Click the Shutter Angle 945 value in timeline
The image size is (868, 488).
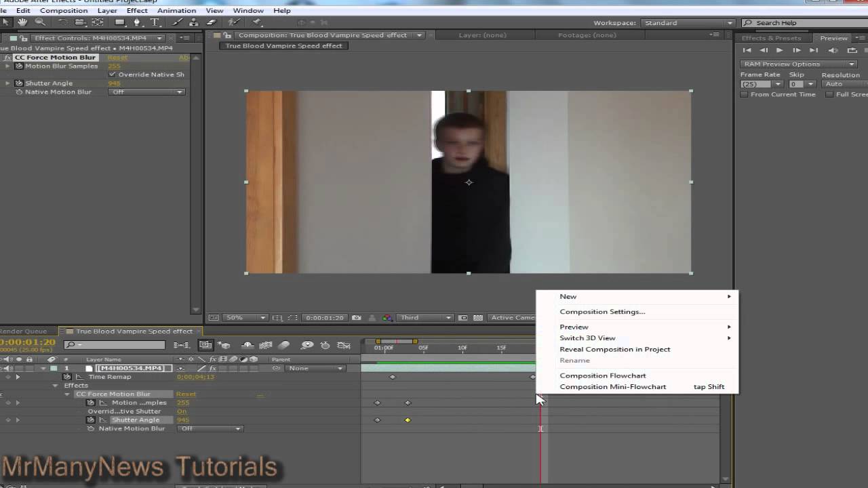[x=182, y=420]
